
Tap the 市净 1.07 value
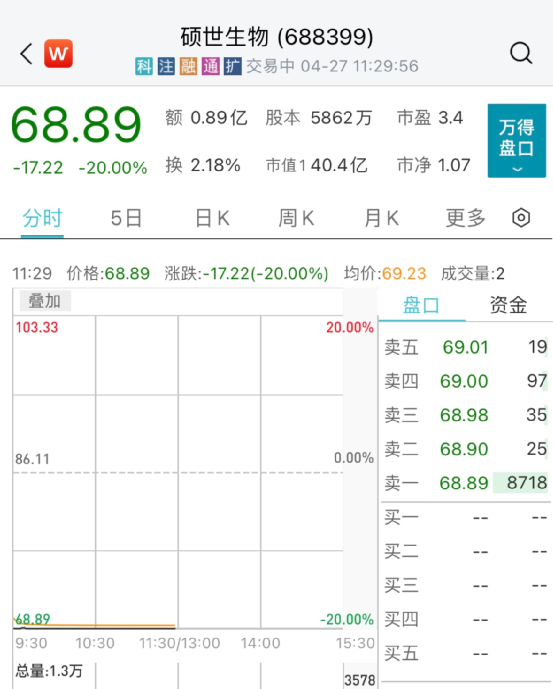tap(433, 165)
